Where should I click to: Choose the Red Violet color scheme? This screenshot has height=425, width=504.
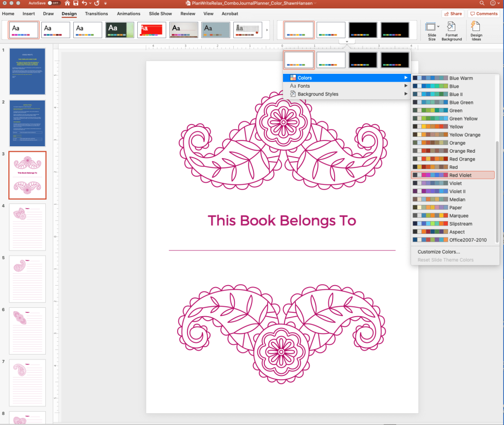tap(453, 175)
